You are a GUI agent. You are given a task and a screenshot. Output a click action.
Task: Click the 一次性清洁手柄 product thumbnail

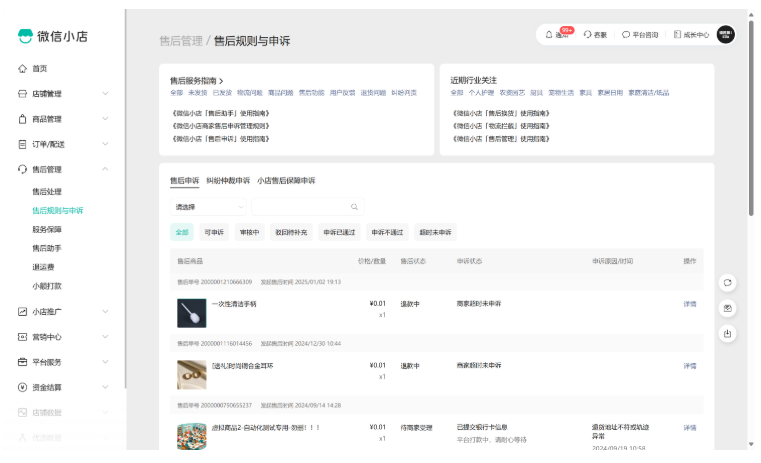(191, 313)
